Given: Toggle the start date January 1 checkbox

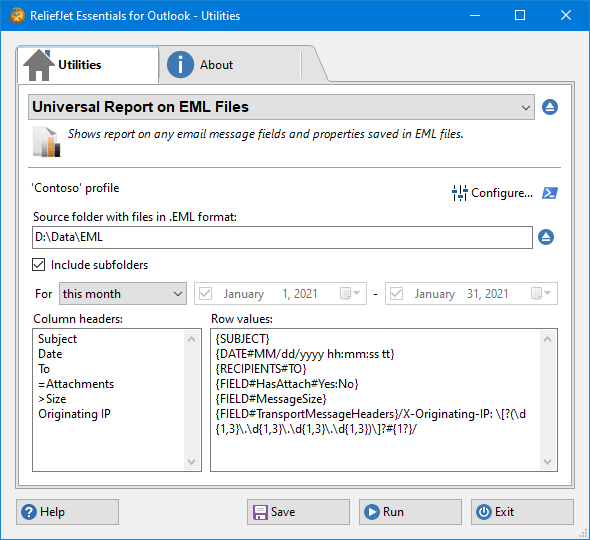Looking at the screenshot, I should [205, 294].
